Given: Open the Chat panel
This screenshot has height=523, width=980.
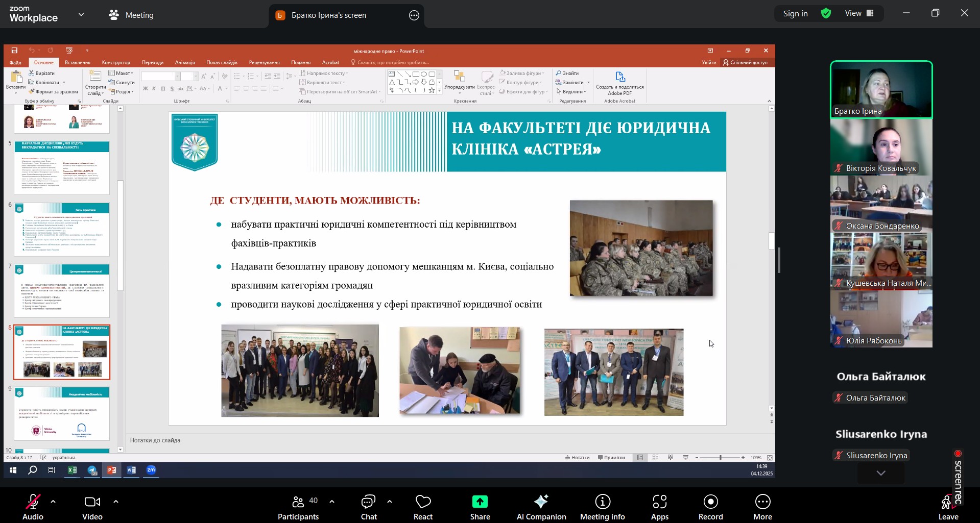Looking at the screenshot, I should click(368, 507).
